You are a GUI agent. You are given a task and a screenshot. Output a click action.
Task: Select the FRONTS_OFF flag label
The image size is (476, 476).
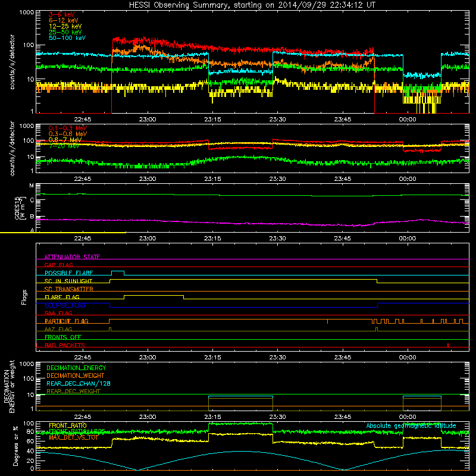63,337
